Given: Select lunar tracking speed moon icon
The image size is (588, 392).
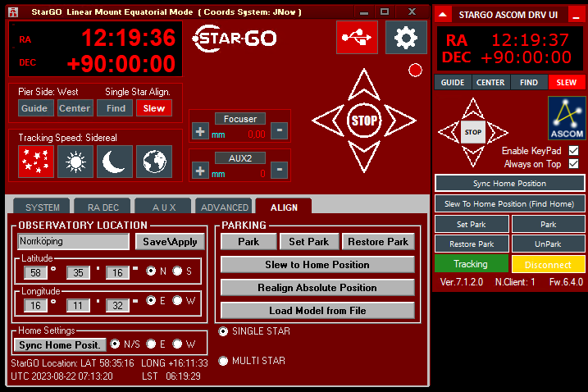Looking at the screenshot, I should pos(115,162).
